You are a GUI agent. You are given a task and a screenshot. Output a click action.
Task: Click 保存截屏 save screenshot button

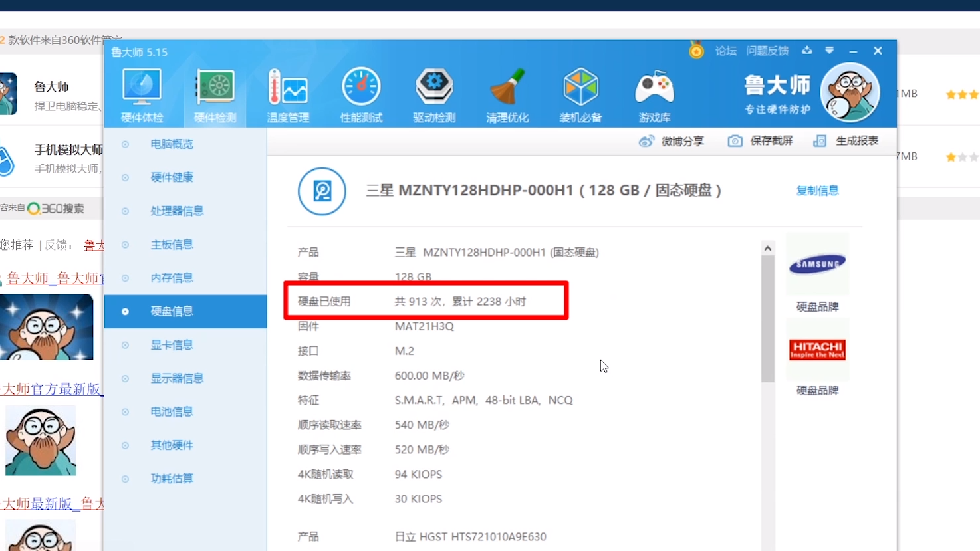(761, 141)
